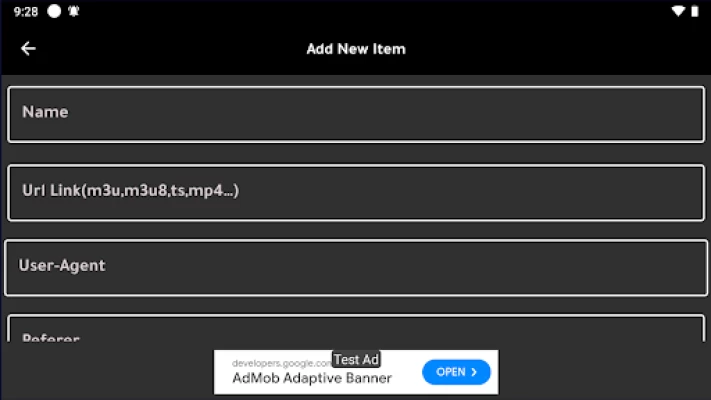711x400 pixels.
Task: Focus the Name input field
Action: coord(356,114)
